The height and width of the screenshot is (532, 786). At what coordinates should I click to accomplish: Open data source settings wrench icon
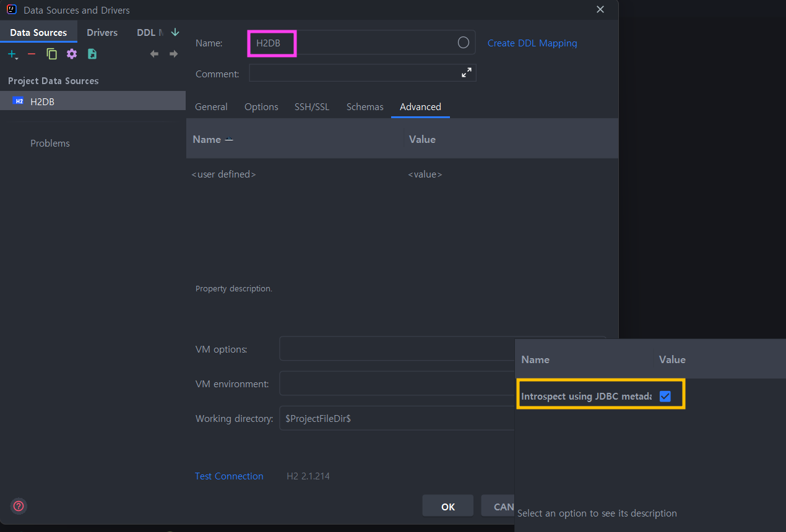(x=72, y=54)
